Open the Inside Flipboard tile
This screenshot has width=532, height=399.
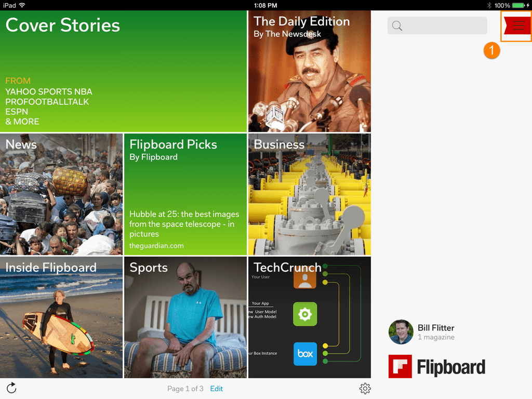click(x=61, y=317)
